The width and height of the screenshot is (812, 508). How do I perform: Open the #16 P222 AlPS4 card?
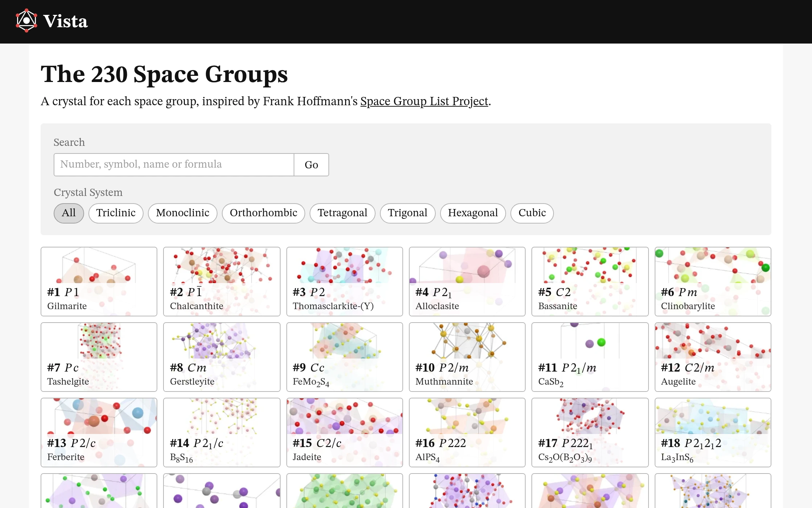click(x=467, y=433)
